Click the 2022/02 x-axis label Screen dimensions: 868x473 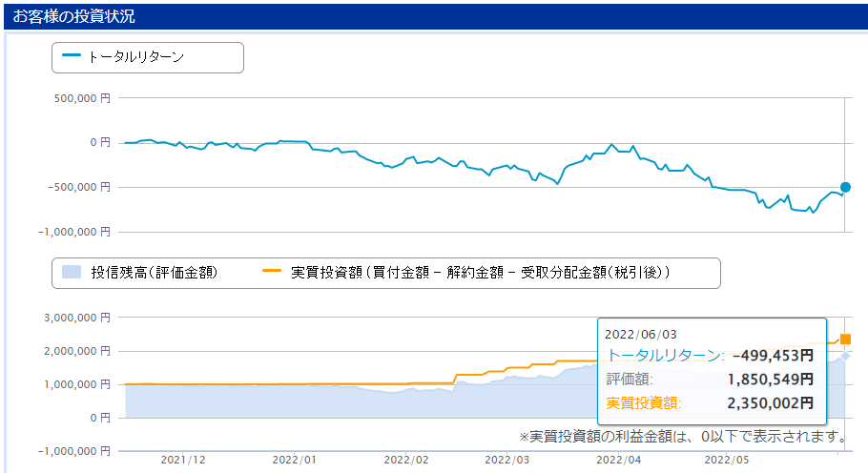tap(406, 460)
